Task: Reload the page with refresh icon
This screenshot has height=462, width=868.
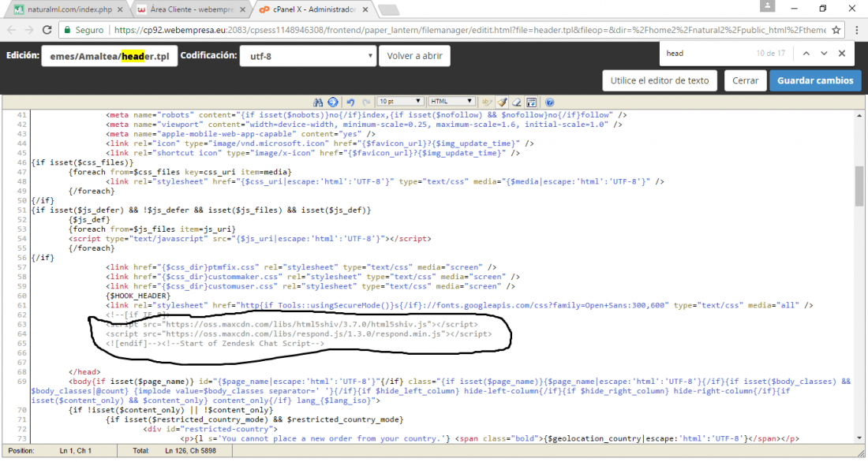Action: 47,30
